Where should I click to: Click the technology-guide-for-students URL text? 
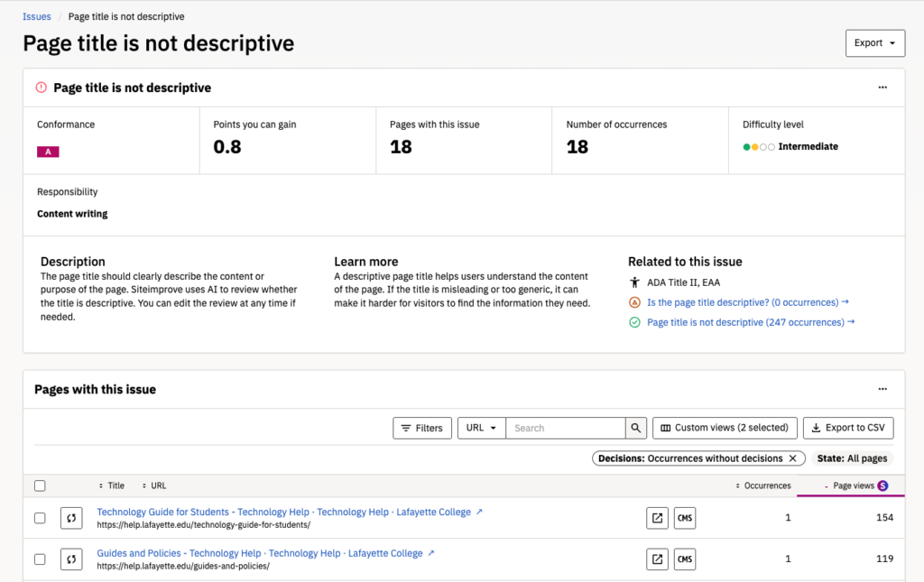203,525
